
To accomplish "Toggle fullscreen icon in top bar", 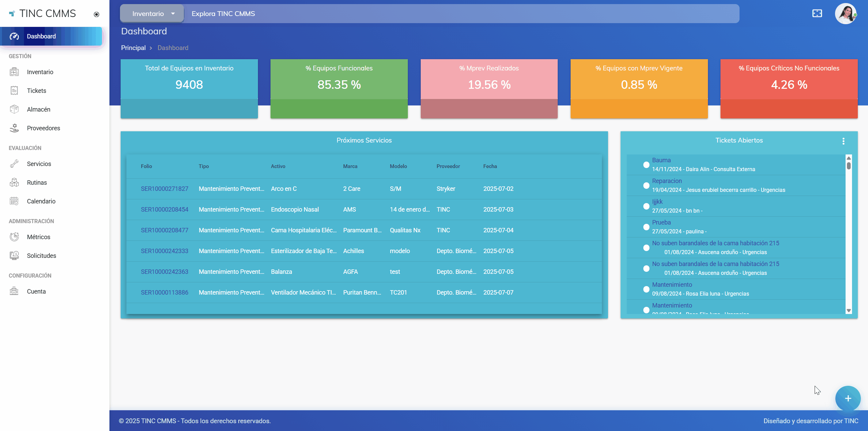I will (817, 14).
